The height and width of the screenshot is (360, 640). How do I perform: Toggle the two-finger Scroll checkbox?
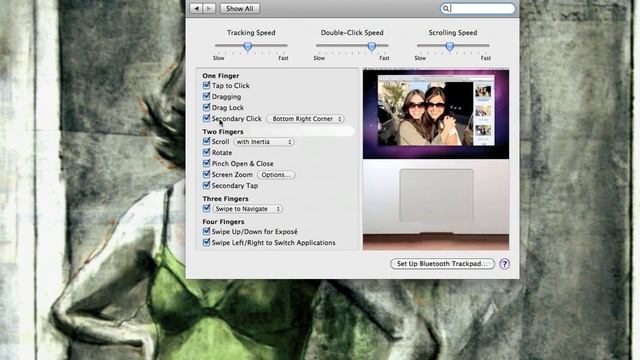click(x=206, y=141)
